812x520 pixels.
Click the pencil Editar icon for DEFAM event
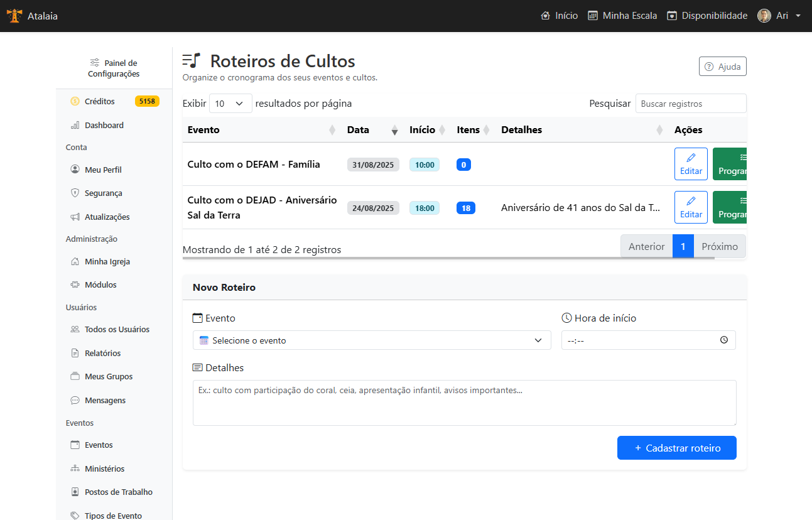pos(691,158)
